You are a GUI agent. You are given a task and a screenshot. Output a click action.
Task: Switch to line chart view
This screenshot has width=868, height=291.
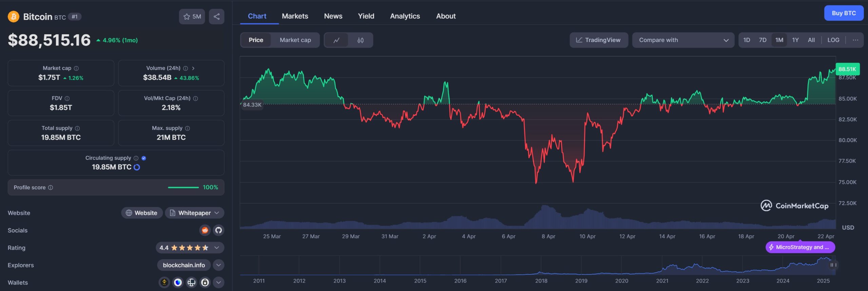[x=336, y=40]
